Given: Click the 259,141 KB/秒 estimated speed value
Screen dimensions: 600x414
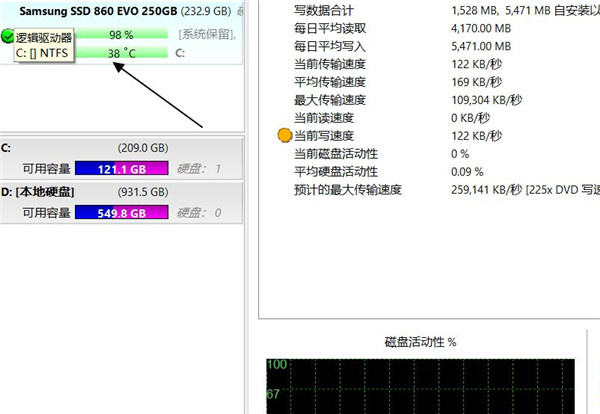Looking at the screenshot, I should click(x=486, y=189).
